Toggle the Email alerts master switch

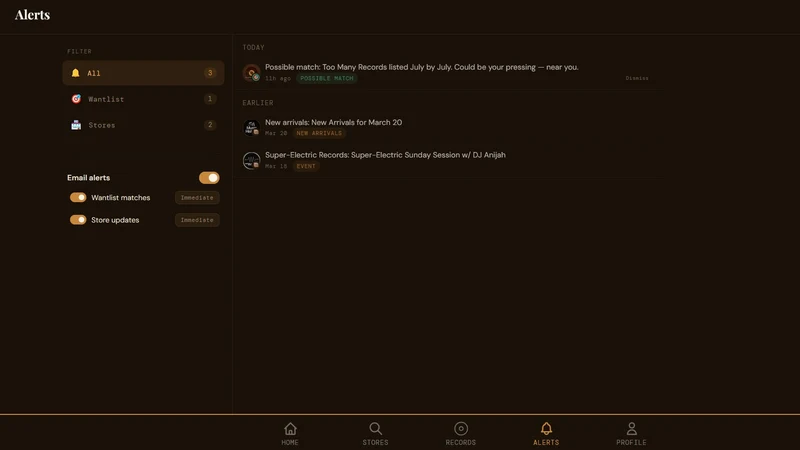(x=209, y=178)
